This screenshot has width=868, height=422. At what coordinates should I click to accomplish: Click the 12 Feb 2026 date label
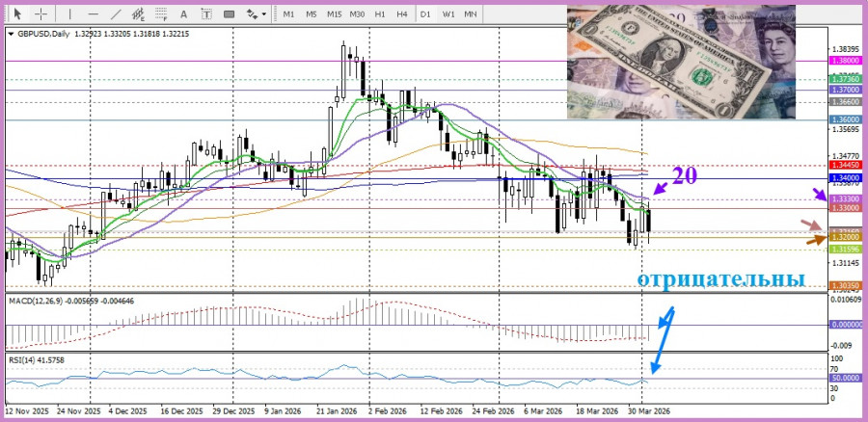[x=441, y=412]
